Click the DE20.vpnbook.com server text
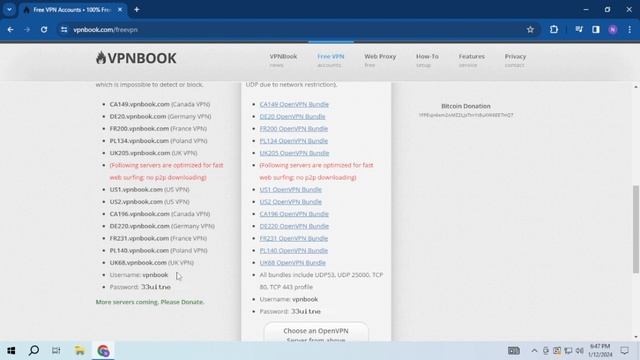 click(138, 116)
